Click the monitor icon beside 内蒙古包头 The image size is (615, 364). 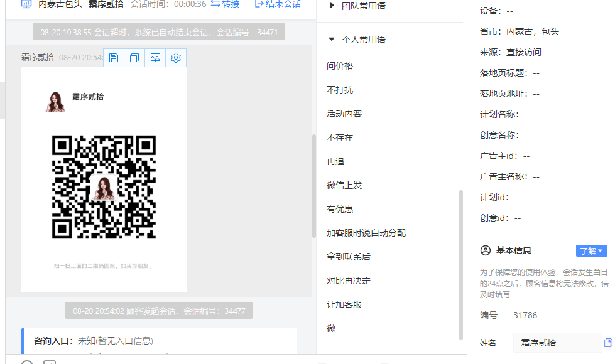(x=26, y=4)
